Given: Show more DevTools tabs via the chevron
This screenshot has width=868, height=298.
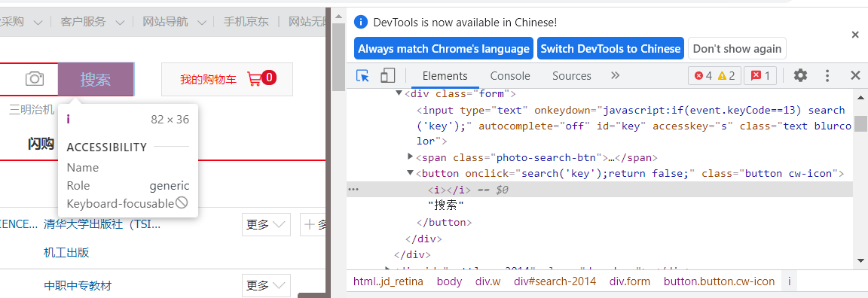Looking at the screenshot, I should click(615, 75).
